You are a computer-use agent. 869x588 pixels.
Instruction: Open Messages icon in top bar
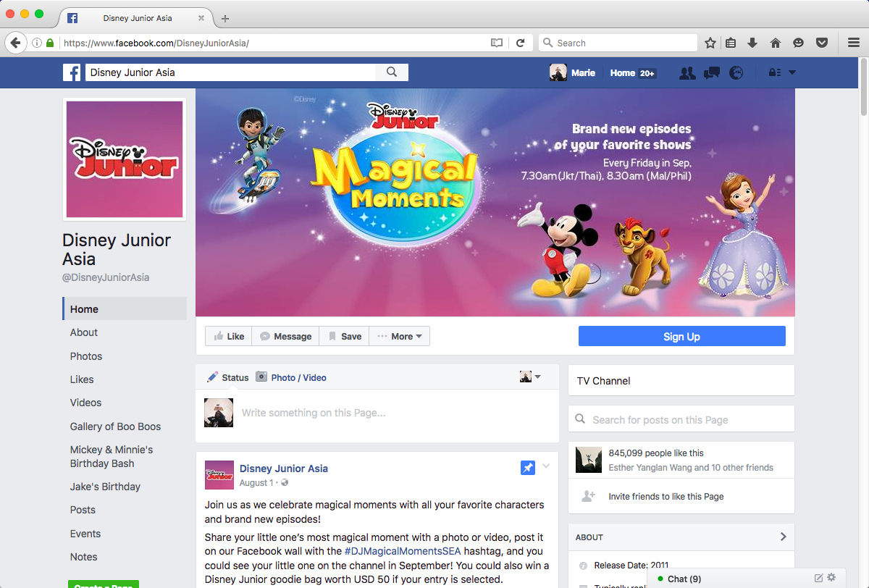711,72
